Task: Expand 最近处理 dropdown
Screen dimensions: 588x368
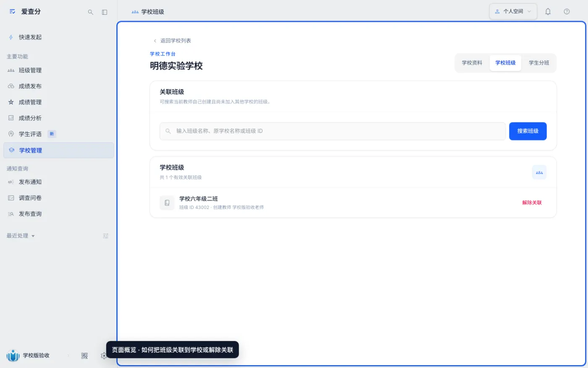Action: pyautogui.click(x=21, y=236)
